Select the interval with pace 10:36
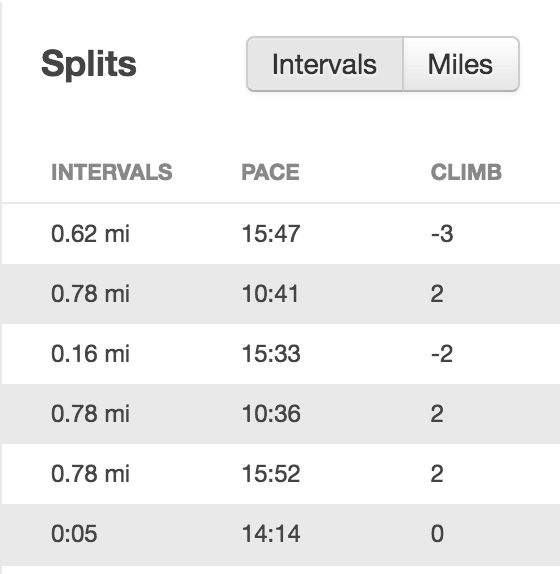The image size is (560, 574). (281, 414)
